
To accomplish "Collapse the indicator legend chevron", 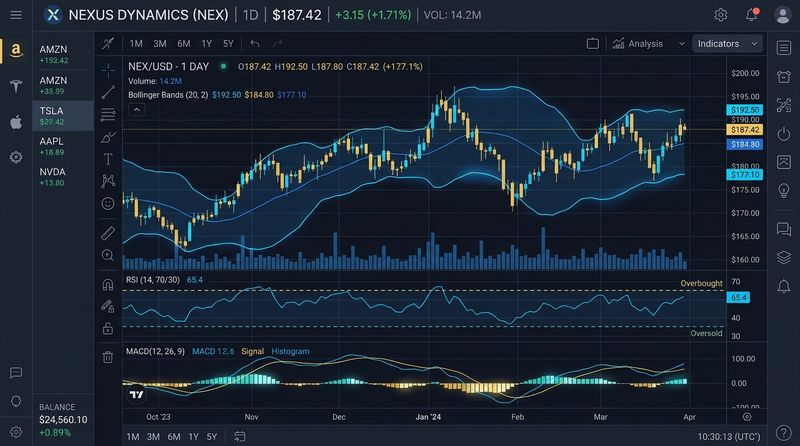I will [137, 110].
